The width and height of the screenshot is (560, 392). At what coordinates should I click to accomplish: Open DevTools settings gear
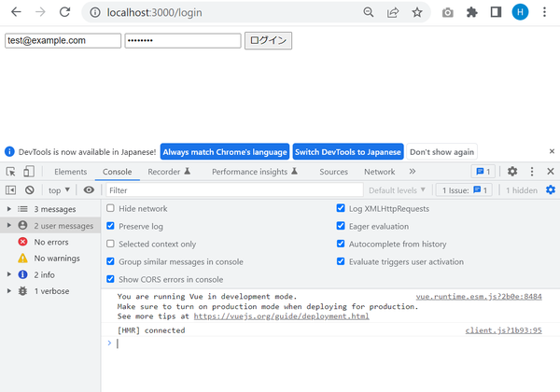(512, 172)
